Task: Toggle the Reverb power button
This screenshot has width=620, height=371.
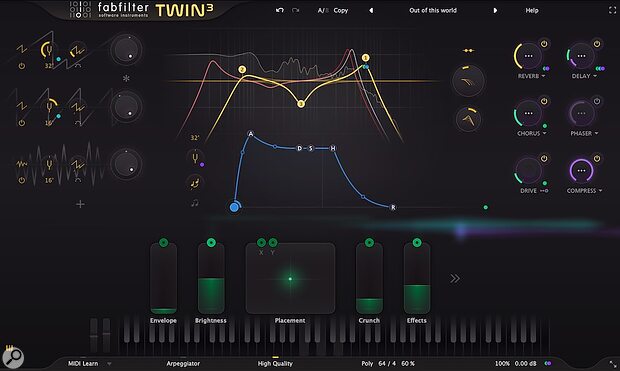Action: [544, 44]
